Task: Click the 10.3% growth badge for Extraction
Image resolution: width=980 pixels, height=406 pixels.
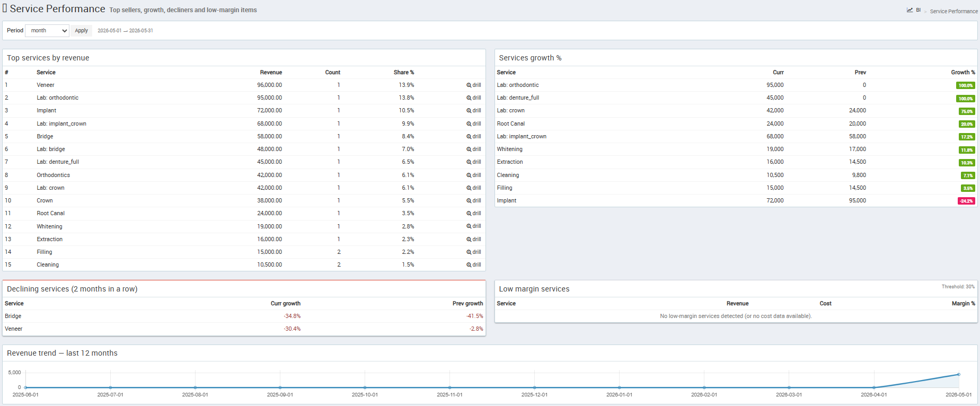Action: pyautogui.click(x=967, y=163)
